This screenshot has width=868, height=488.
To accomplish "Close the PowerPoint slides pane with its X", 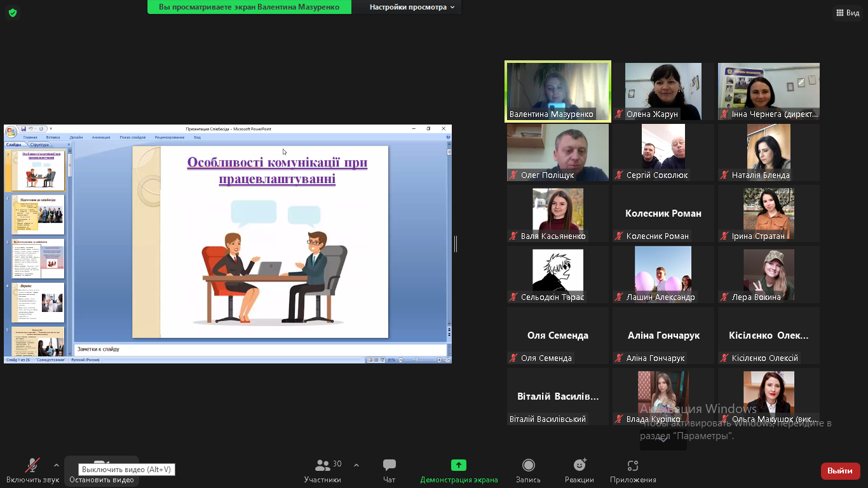I will [x=69, y=145].
